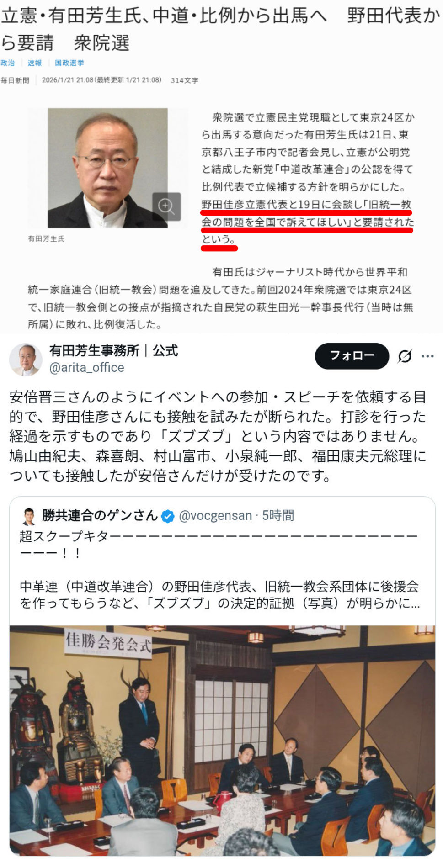Click the @arita_office handle
This screenshot has width=443, height=868.
[x=87, y=367]
